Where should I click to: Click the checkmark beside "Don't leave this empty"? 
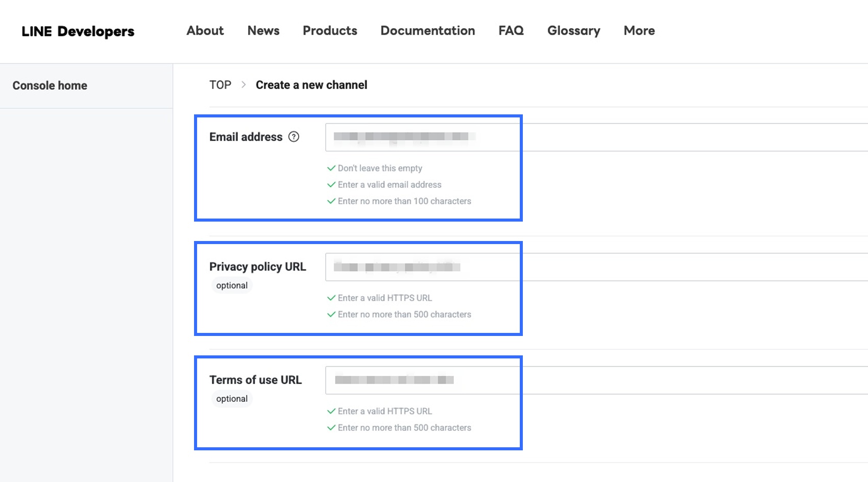tap(331, 168)
